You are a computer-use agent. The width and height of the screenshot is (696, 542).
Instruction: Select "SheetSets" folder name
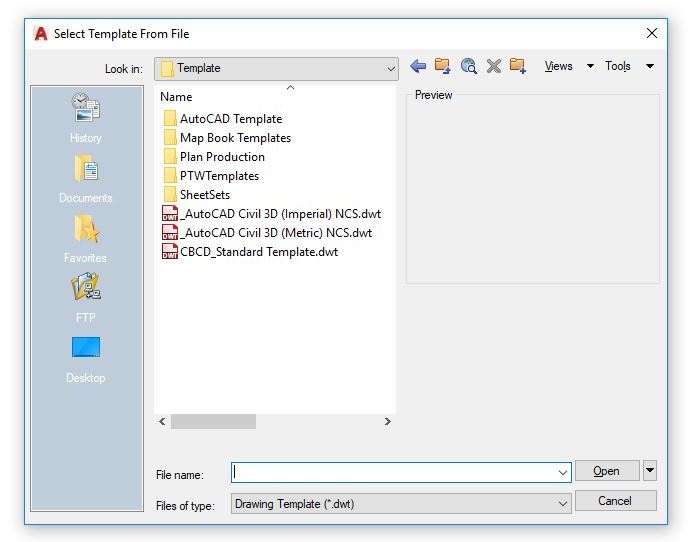pos(205,195)
